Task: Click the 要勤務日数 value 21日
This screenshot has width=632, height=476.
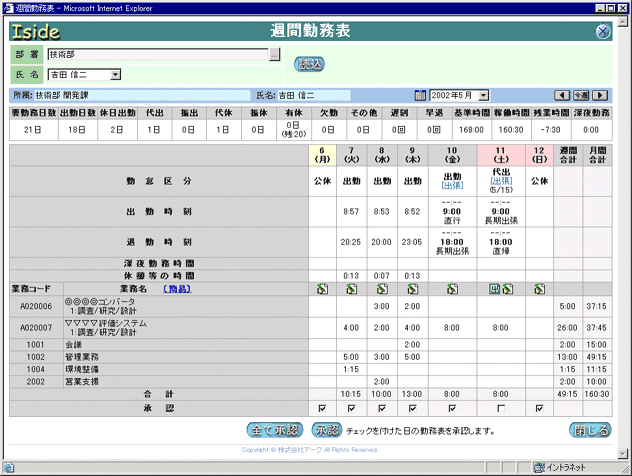Action: (33, 130)
